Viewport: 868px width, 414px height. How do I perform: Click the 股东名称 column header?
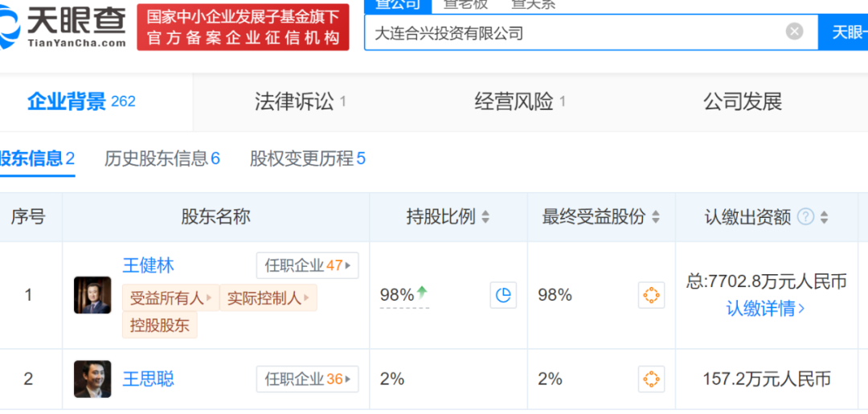point(216,217)
